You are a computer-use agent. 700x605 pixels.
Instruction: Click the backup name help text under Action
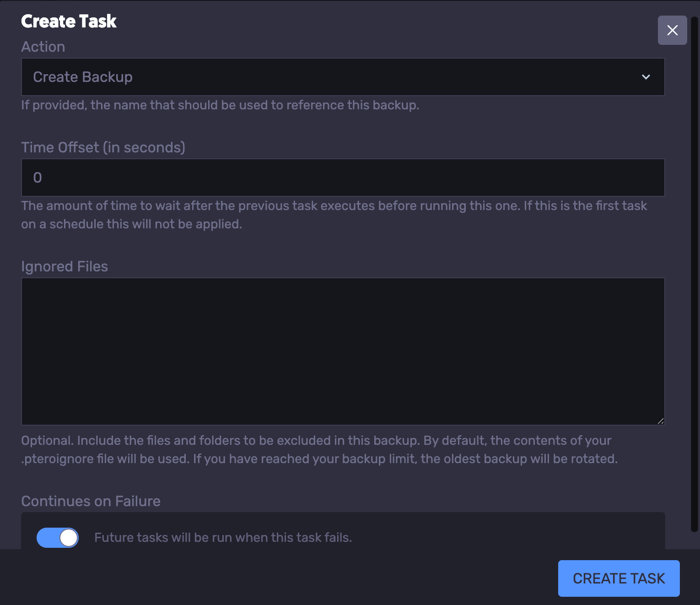pyautogui.click(x=220, y=105)
